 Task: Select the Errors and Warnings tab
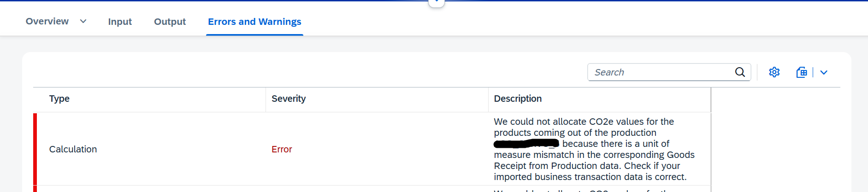254,22
